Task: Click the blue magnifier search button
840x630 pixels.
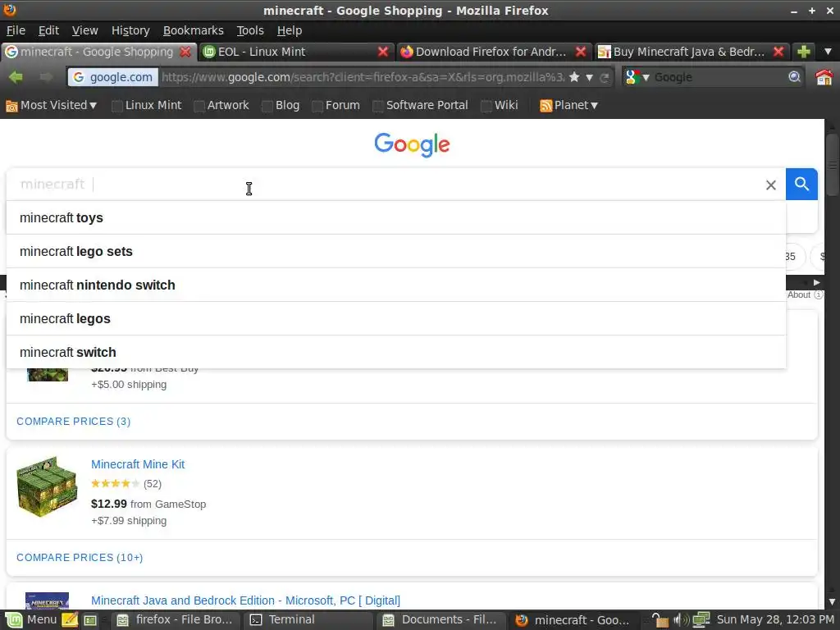Action: pyautogui.click(x=801, y=185)
